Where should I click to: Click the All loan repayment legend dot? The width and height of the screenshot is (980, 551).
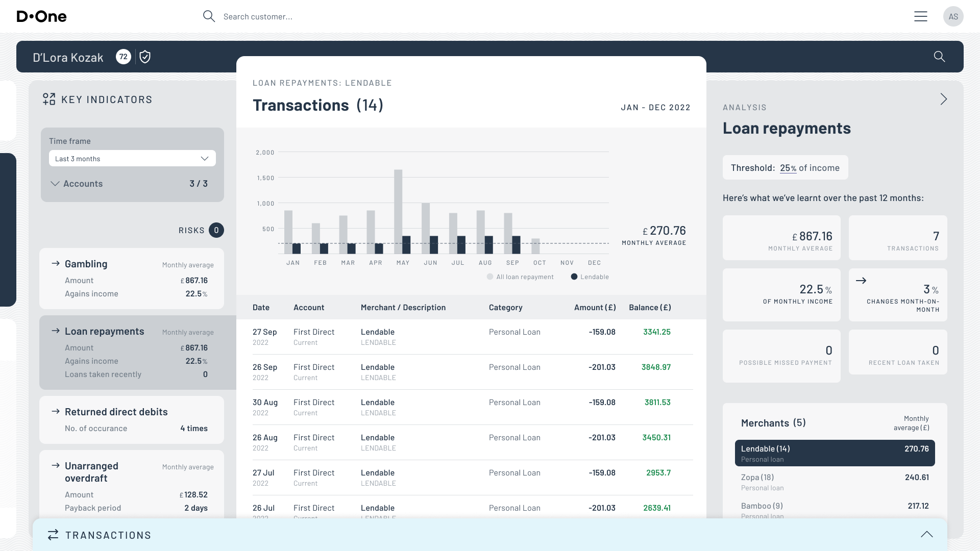point(490,277)
